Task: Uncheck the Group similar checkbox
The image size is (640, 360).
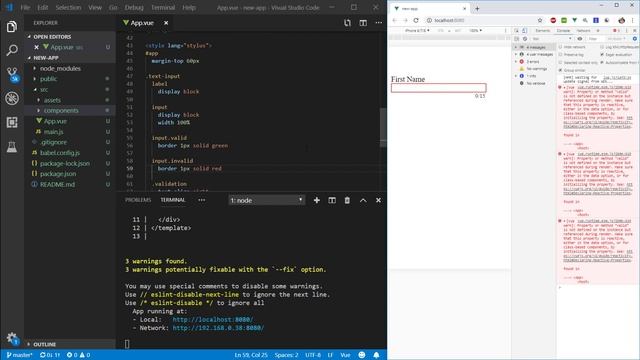Action: click(560, 70)
